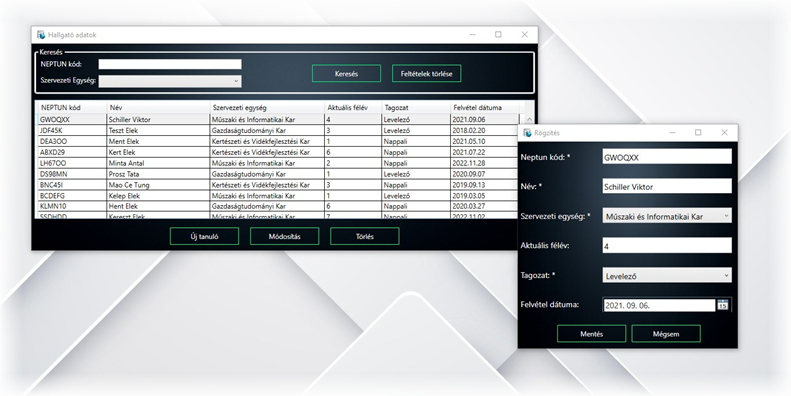Click the Rögzítés window app icon
The height and width of the screenshot is (396, 791).
(528, 133)
